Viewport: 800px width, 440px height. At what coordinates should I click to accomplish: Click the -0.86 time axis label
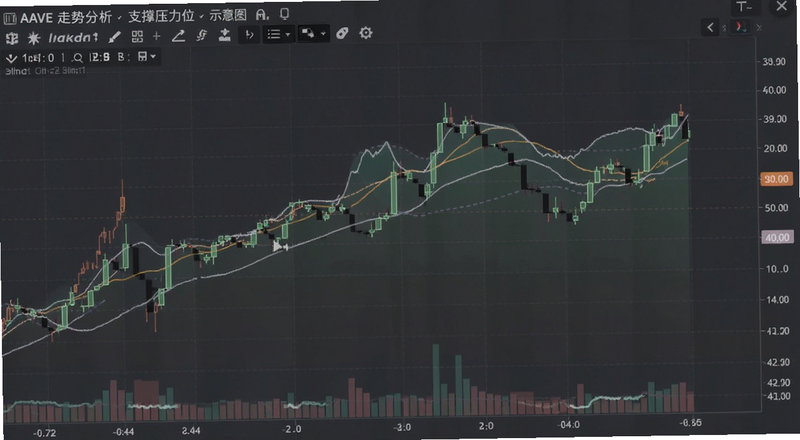tap(690, 423)
